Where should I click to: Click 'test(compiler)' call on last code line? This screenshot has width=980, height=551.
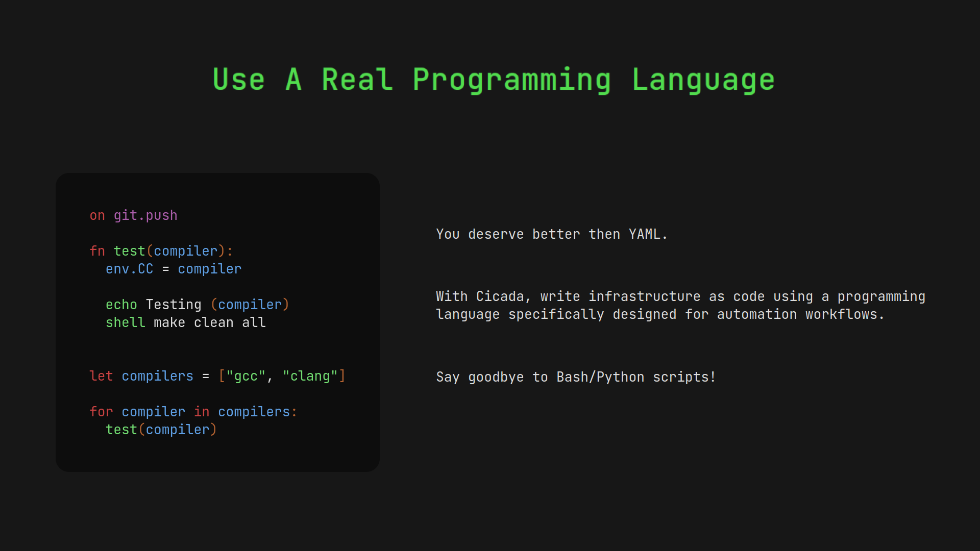click(161, 430)
